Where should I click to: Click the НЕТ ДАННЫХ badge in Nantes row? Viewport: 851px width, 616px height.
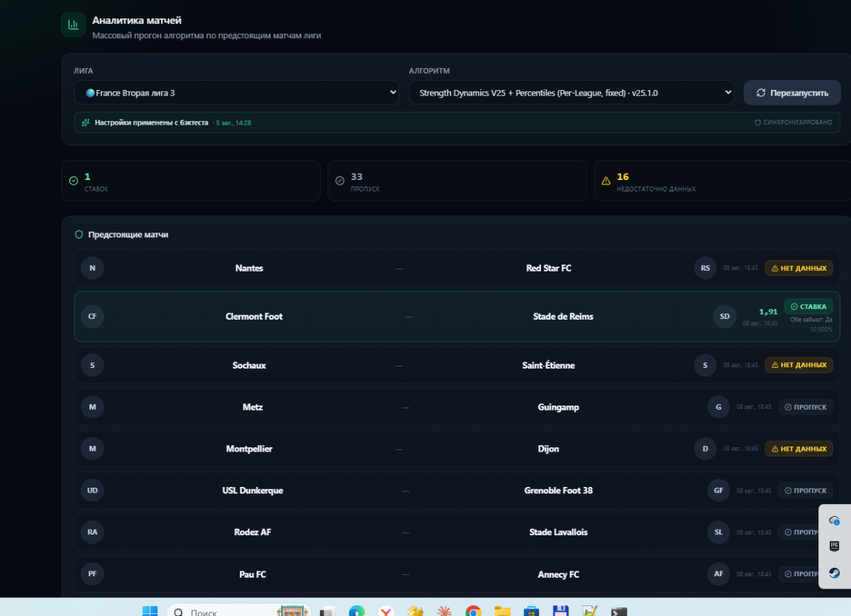pyautogui.click(x=799, y=268)
